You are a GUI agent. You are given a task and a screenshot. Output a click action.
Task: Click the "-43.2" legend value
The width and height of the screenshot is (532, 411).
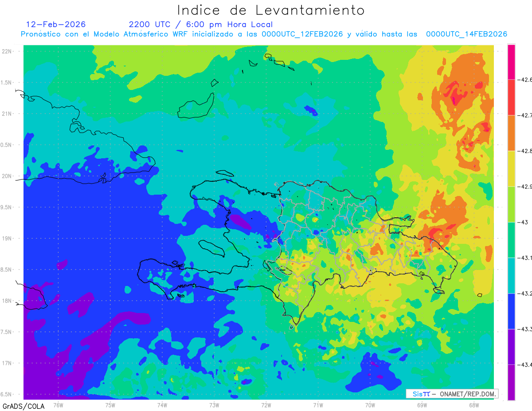coord(524,294)
